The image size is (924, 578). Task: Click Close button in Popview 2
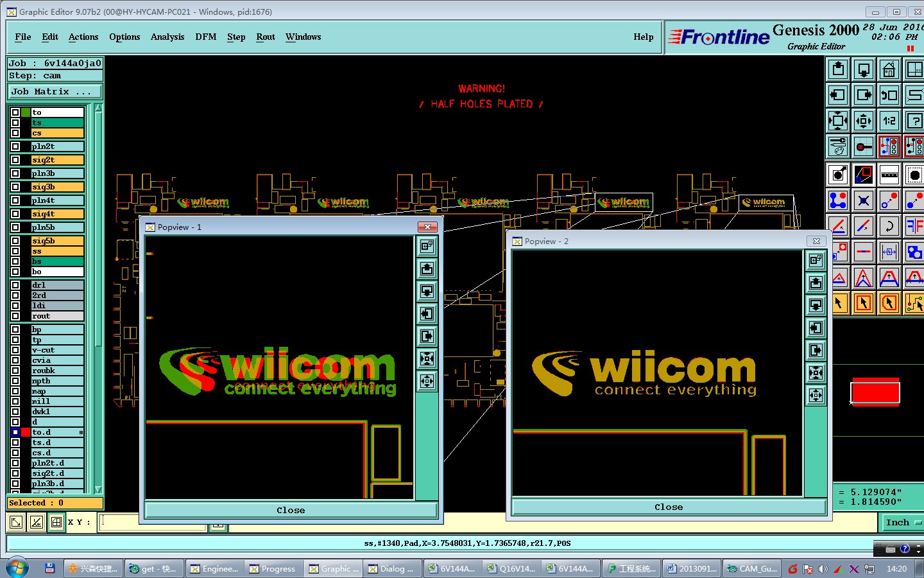click(669, 507)
